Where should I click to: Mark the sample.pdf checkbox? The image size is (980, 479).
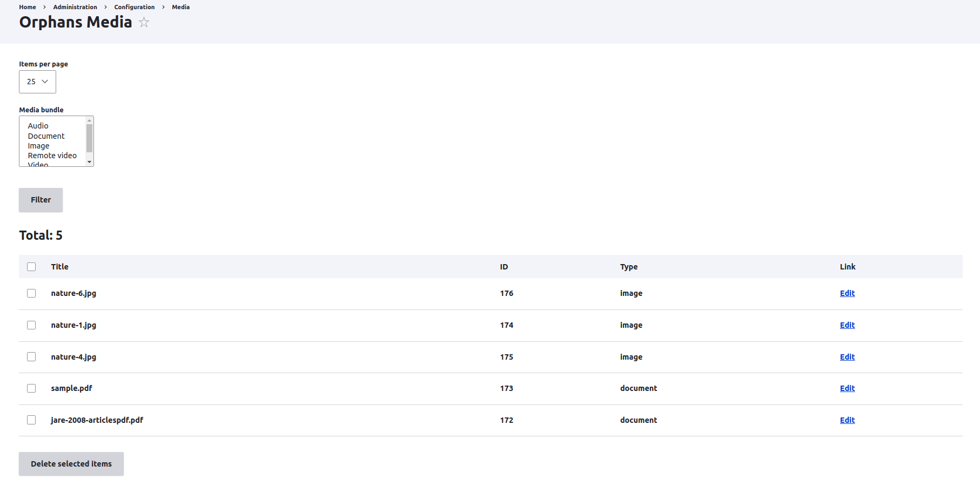click(31, 388)
